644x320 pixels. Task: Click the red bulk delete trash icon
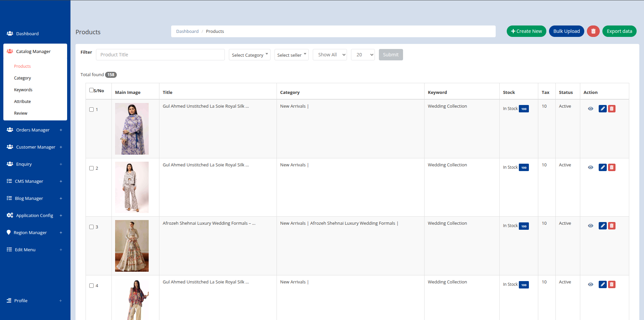coord(593,31)
